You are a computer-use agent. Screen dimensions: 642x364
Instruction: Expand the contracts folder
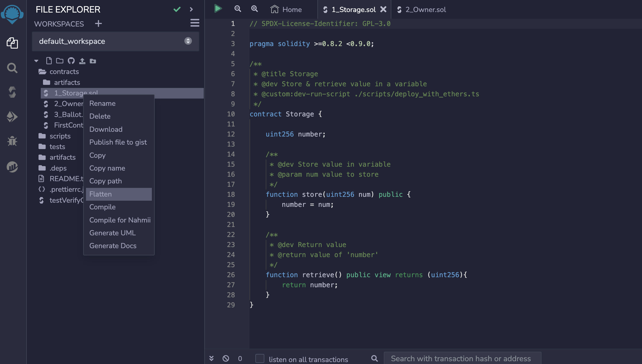click(63, 71)
